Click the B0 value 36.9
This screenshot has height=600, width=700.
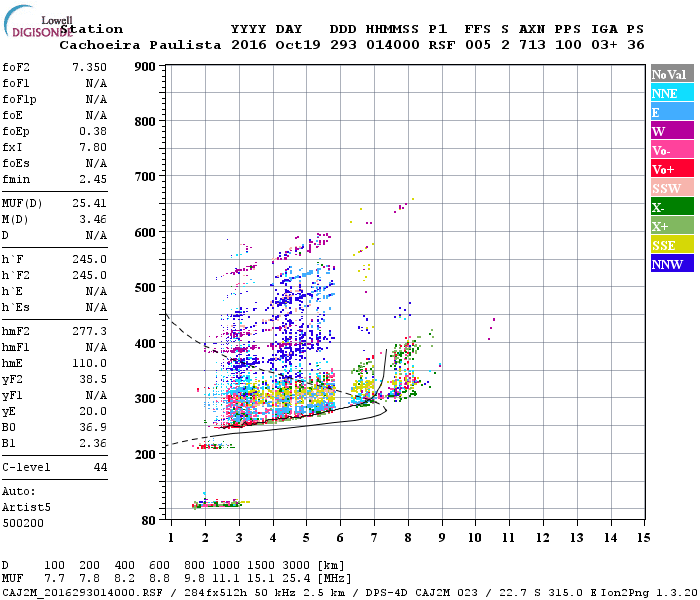93,428
